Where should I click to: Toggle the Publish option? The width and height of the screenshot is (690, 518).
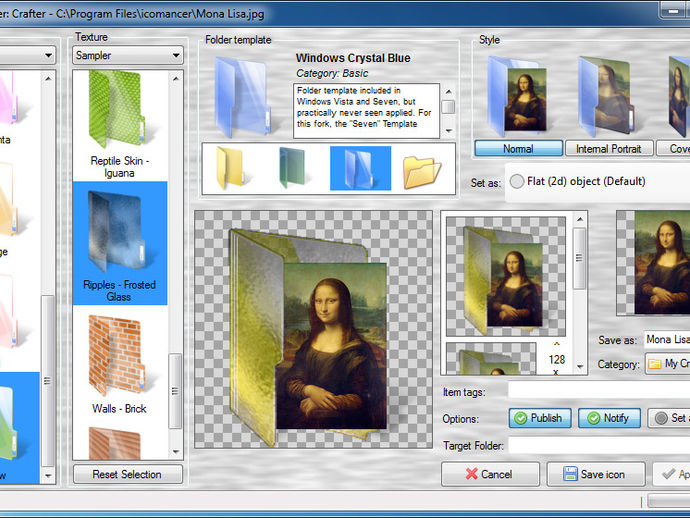tap(540, 418)
